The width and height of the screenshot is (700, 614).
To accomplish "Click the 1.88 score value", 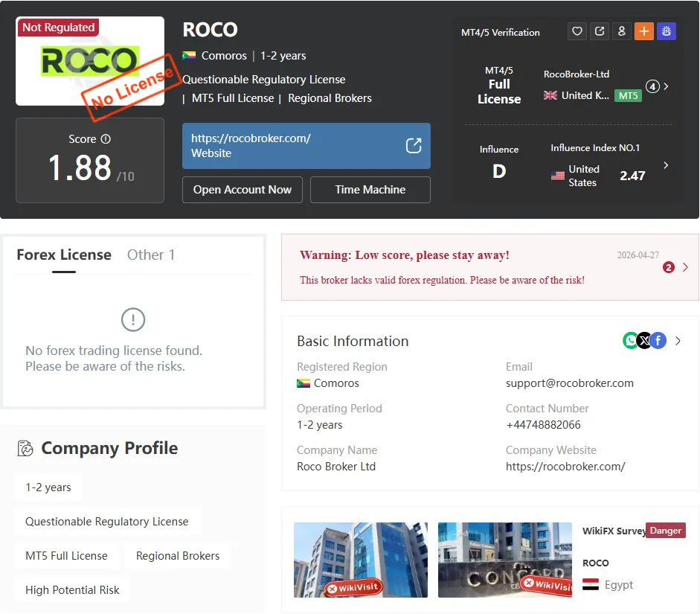I will pyautogui.click(x=80, y=168).
